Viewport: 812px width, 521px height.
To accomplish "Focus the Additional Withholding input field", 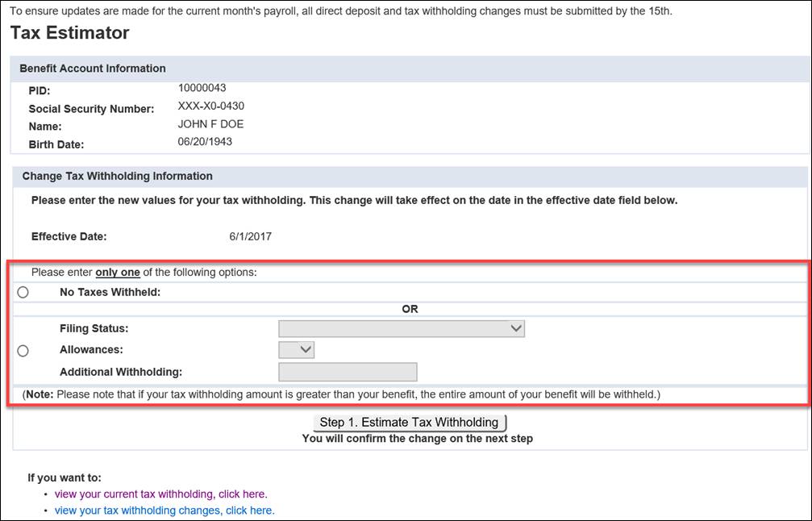I will pyautogui.click(x=348, y=372).
